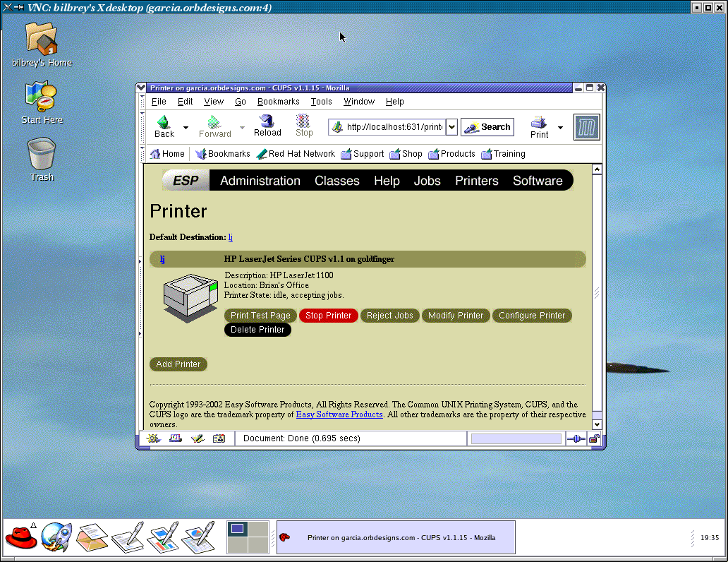Open the Tools menu
This screenshot has height=562, width=728.
[321, 102]
